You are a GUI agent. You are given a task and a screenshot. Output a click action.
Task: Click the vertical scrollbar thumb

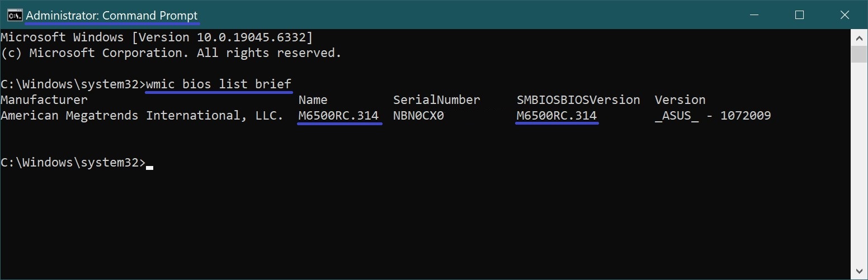point(858,54)
